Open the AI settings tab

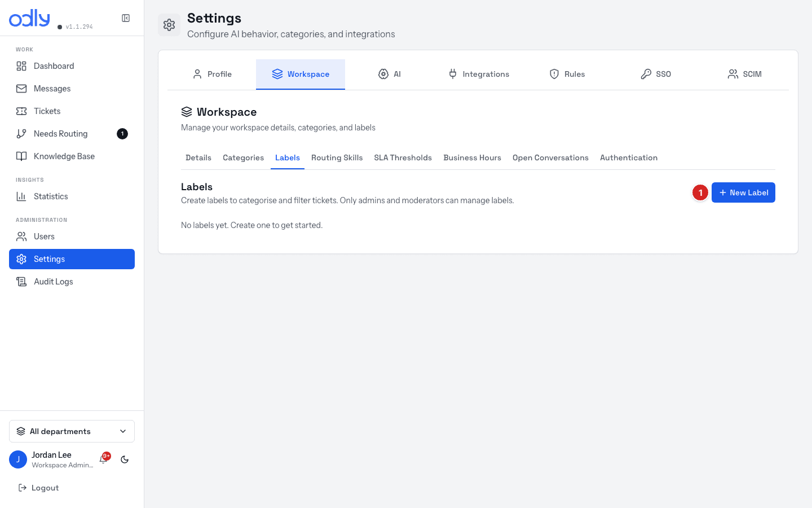tap(389, 74)
